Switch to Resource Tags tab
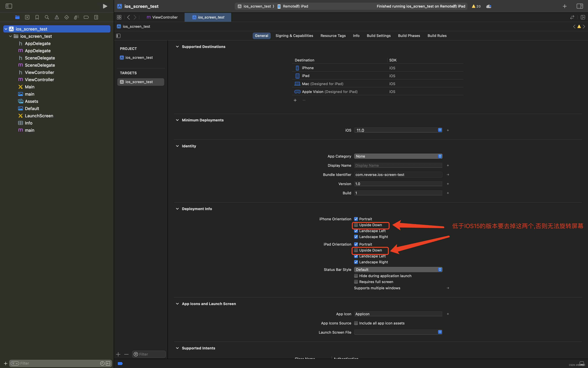Viewport: 588px width, 368px height. (x=333, y=36)
